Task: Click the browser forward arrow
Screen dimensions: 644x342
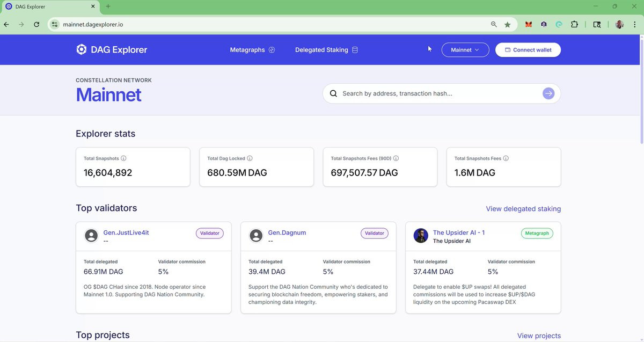Action: 21,25
